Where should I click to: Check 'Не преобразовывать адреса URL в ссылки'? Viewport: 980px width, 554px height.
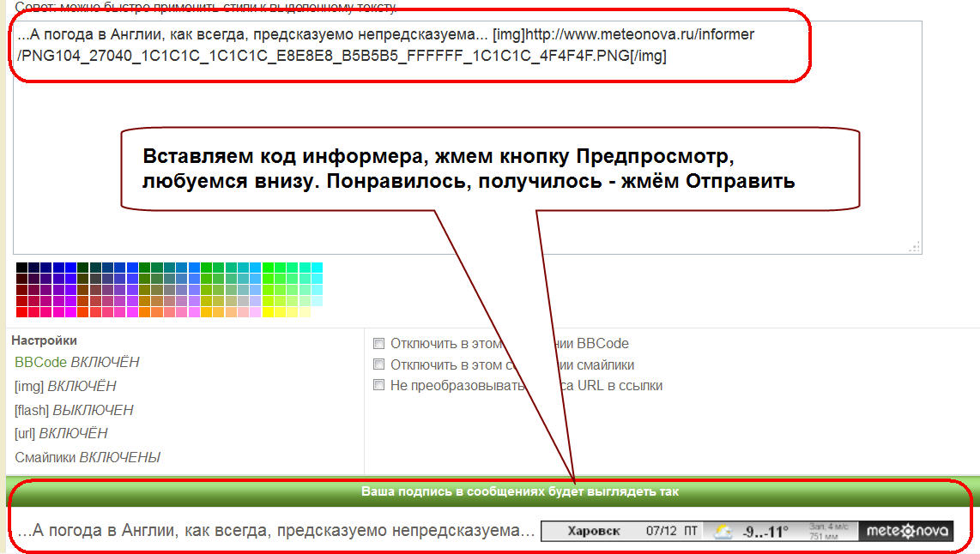pyautogui.click(x=378, y=386)
